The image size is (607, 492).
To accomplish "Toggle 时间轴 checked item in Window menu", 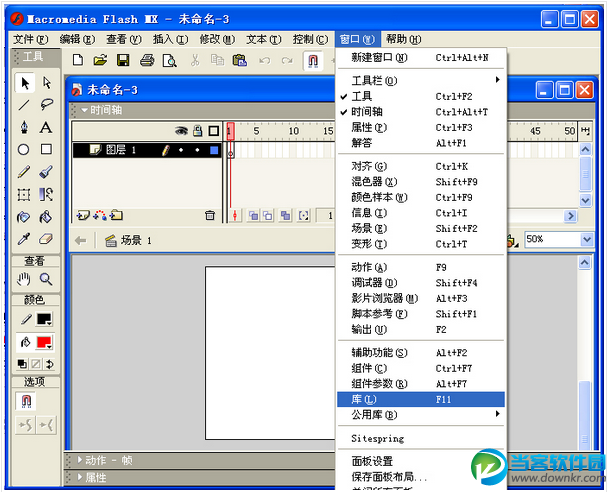I will pos(420,112).
